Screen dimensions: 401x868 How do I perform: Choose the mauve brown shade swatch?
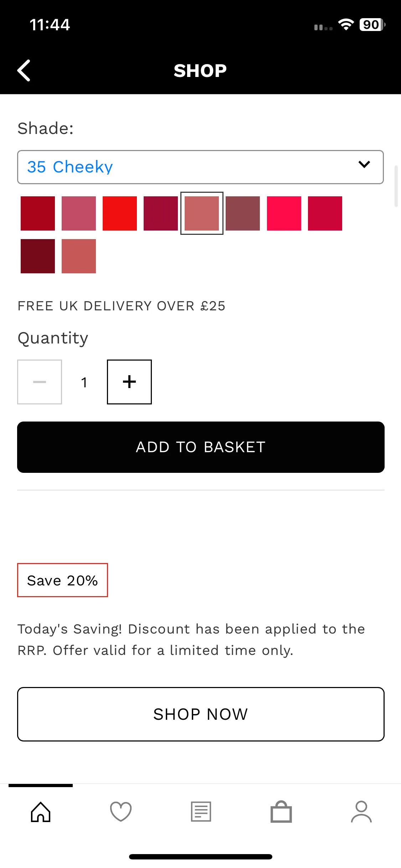tap(243, 213)
